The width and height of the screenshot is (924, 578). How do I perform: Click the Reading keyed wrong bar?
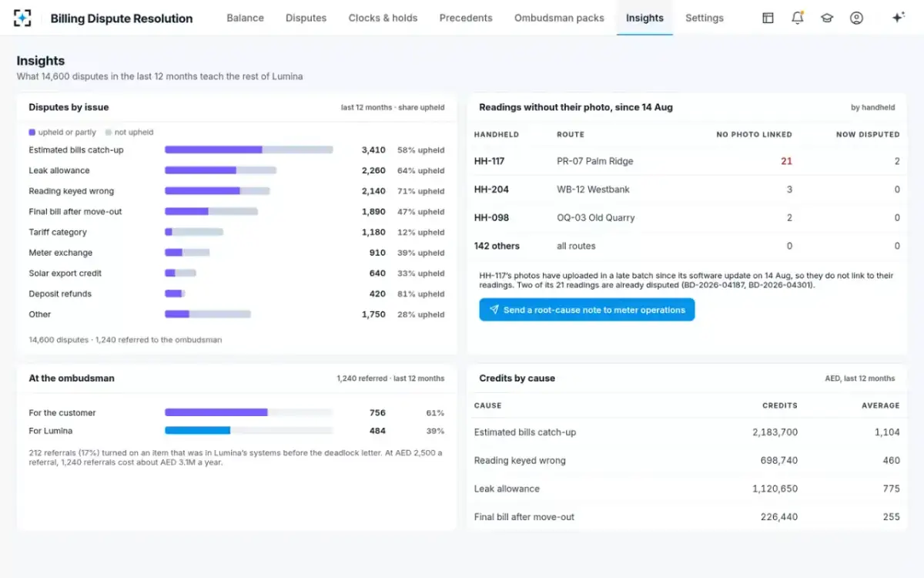click(217, 190)
